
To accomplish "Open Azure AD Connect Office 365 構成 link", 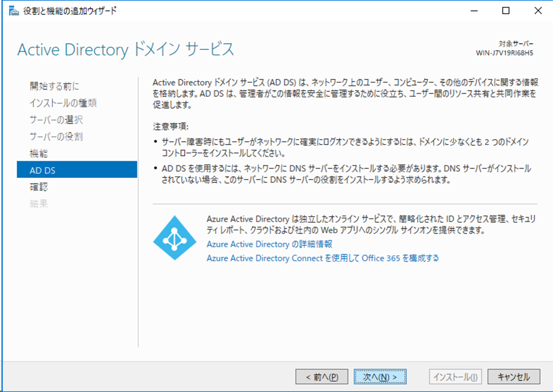I will click(323, 258).
